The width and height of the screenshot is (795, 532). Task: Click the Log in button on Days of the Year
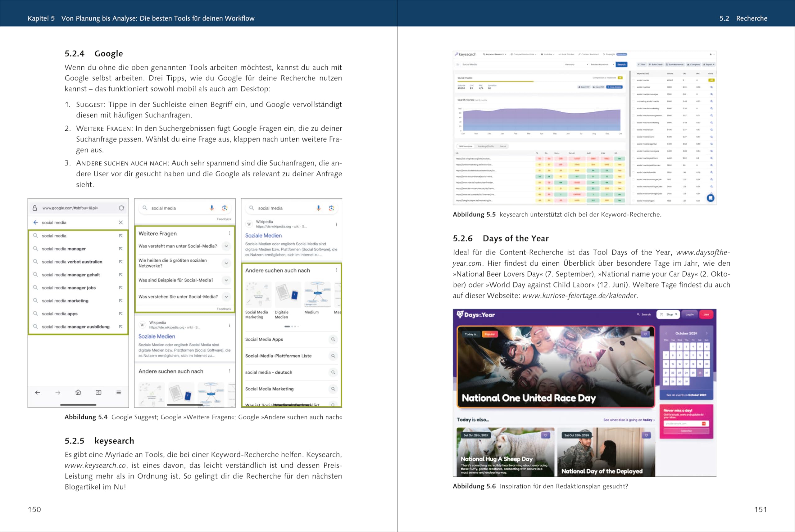click(689, 314)
